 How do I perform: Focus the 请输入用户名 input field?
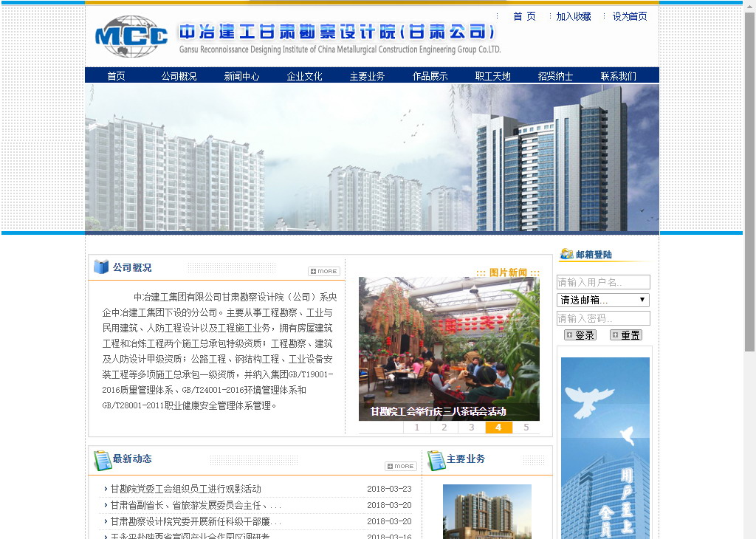[603, 282]
